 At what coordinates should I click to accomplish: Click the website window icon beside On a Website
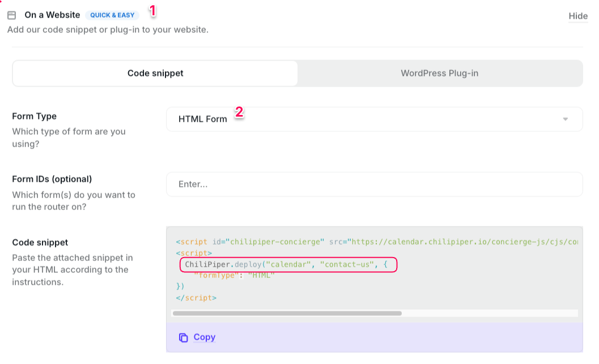click(x=12, y=15)
